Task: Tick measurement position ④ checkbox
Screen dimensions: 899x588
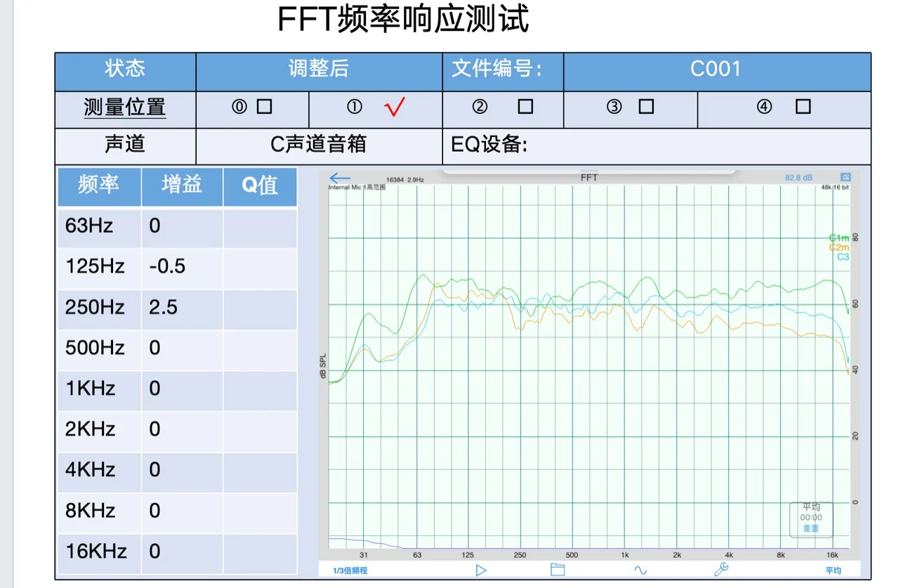Action: tap(803, 107)
